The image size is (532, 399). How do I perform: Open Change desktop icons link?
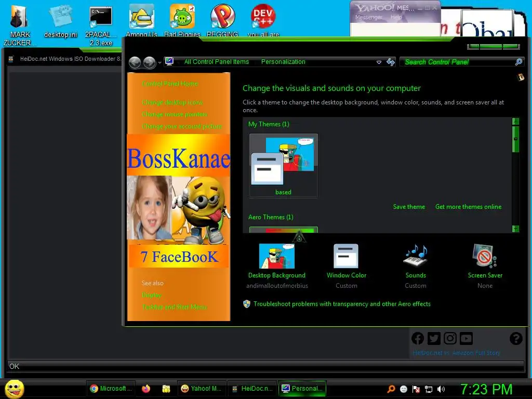(172, 102)
